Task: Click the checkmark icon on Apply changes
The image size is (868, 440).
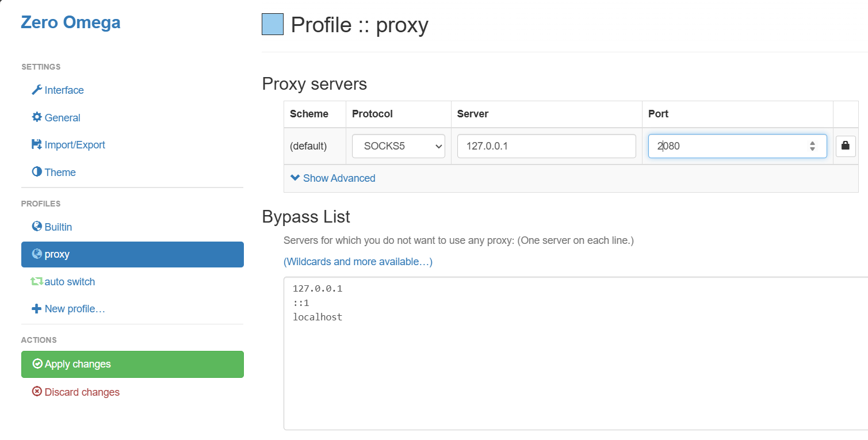Action: coord(37,364)
